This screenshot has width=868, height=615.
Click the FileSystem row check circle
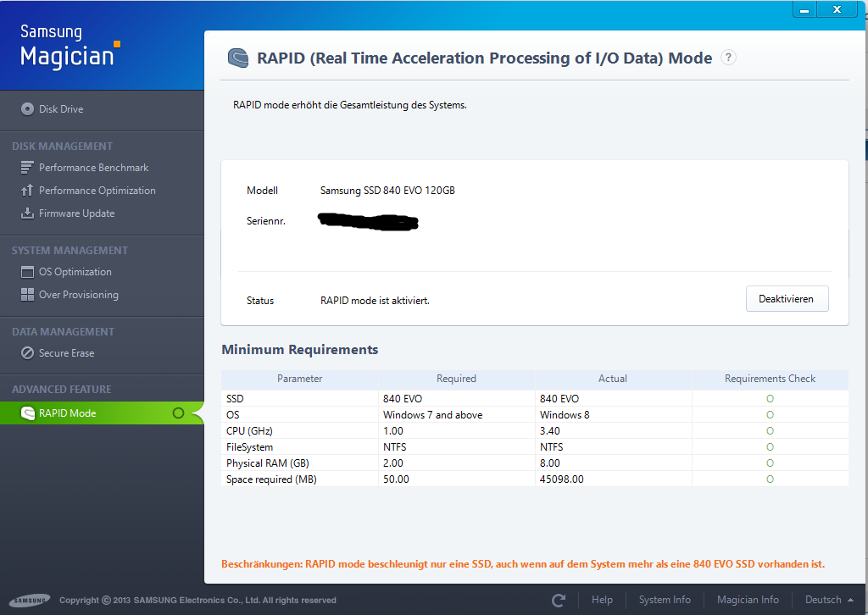tap(770, 447)
